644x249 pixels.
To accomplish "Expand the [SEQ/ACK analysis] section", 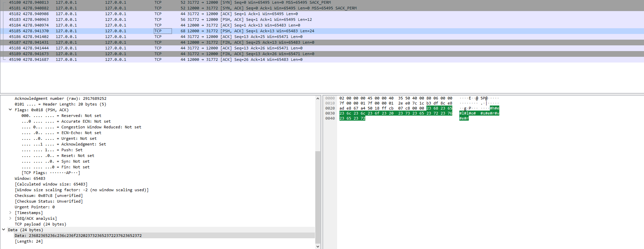I will (10, 218).
